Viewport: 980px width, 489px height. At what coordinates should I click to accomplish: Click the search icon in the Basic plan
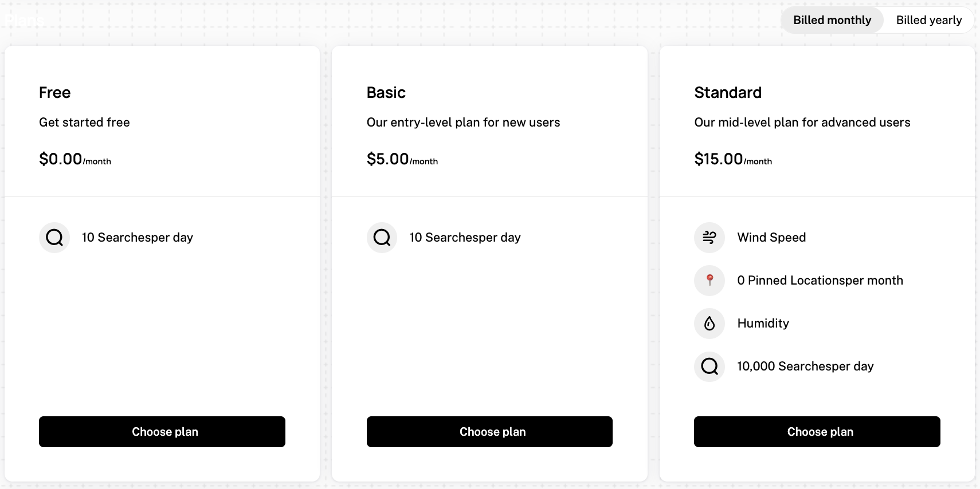click(x=381, y=237)
